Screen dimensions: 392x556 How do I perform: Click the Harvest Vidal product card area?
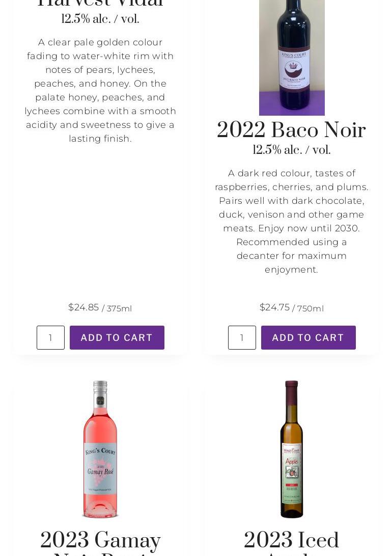(100, 204)
